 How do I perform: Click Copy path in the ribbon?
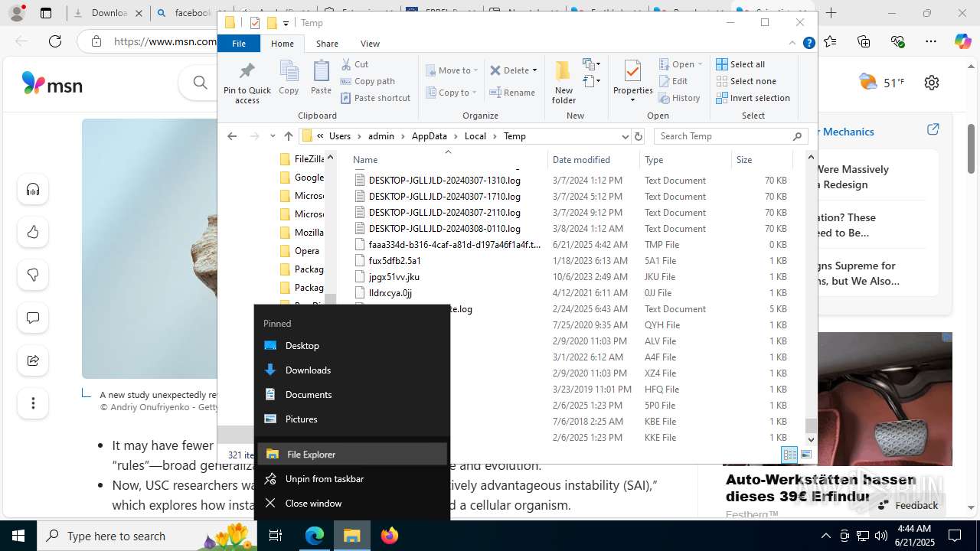tap(367, 81)
